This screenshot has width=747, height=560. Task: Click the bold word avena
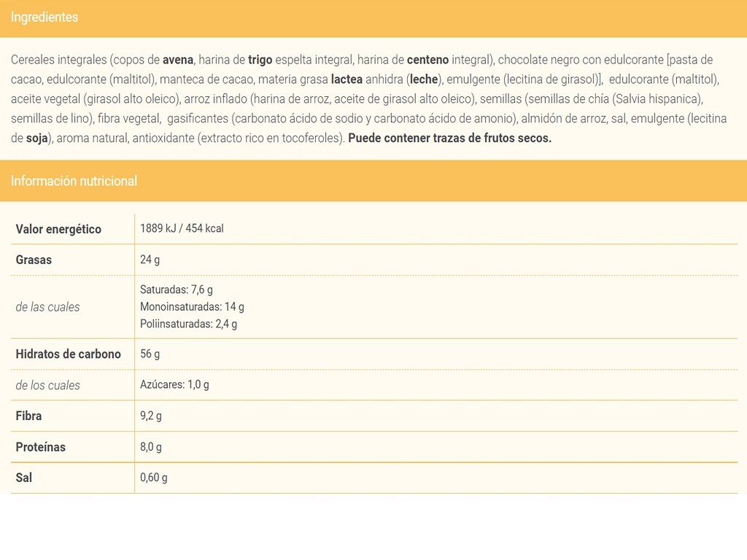pyautogui.click(x=178, y=60)
